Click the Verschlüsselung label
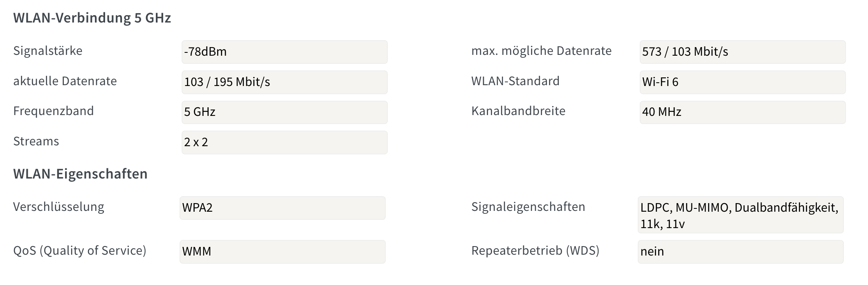This screenshot has width=868, height=285. click(x=58, y=207)
